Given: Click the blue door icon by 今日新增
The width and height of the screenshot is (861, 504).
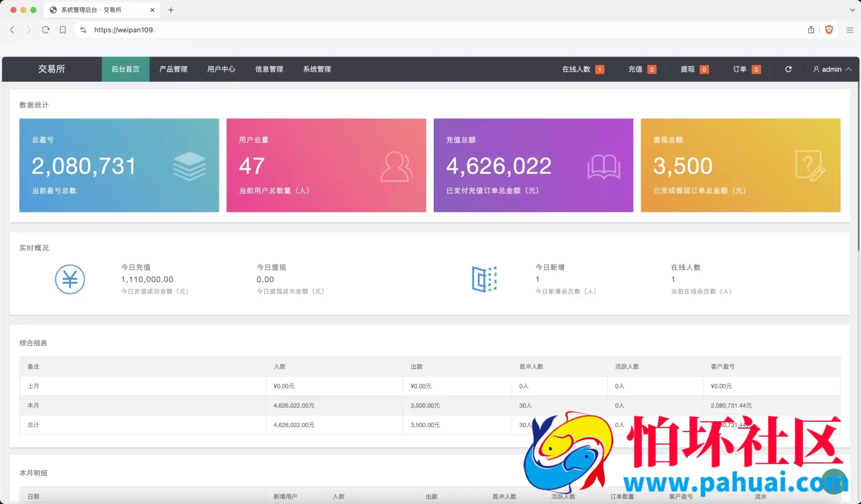Looking at the screenshot, I should coord(484,279).
